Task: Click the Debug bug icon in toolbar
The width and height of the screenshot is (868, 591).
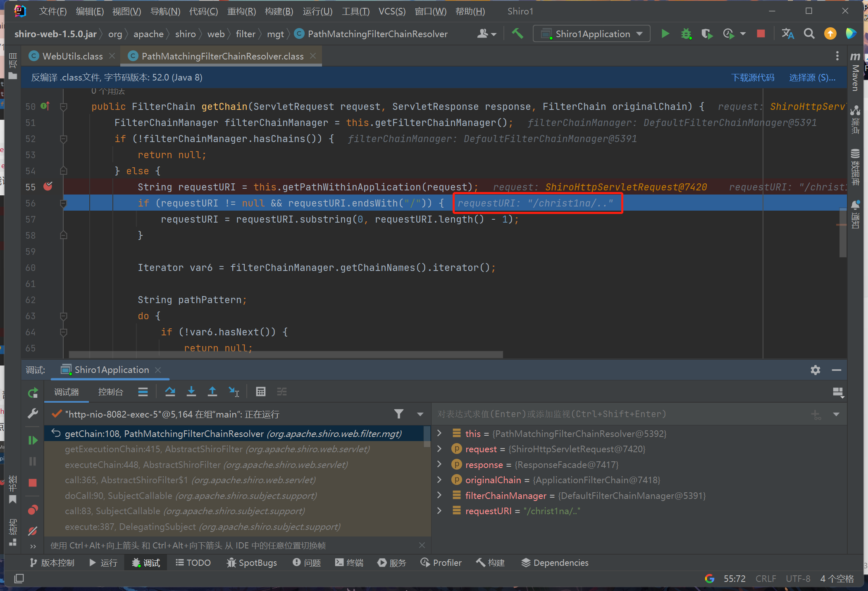Action: (x=686, y=34)
